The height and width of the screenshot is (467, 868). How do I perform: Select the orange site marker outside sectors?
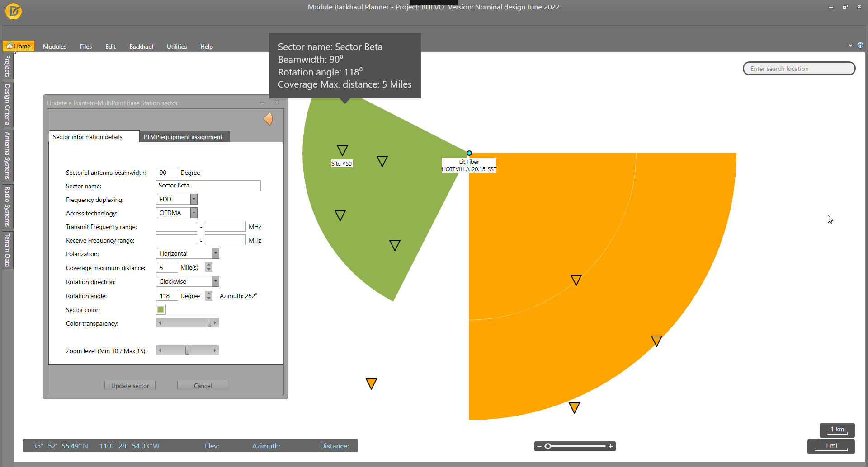(x=371, y=384)
